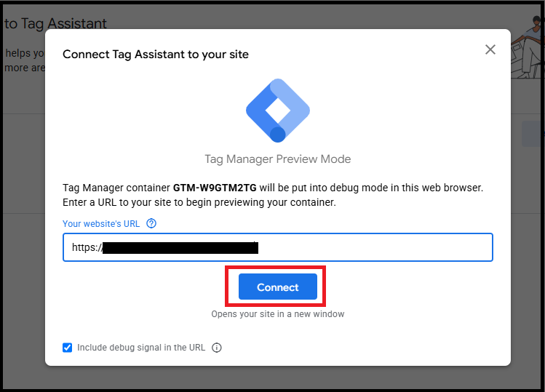
Task: Uncheck the Include debug signal checkbox
Action: tap(68, 348)
